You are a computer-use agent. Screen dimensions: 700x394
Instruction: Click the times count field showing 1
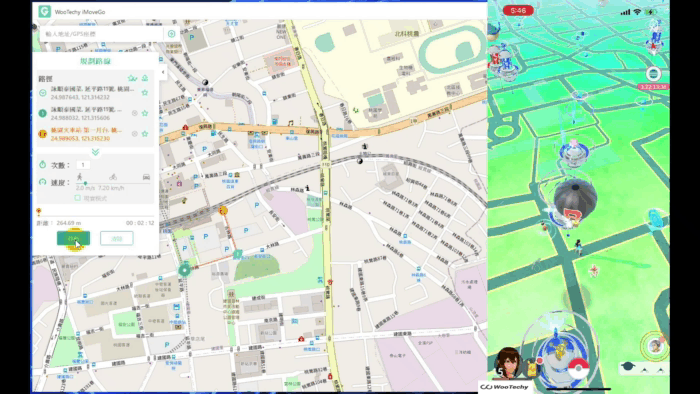click(83, 165)
